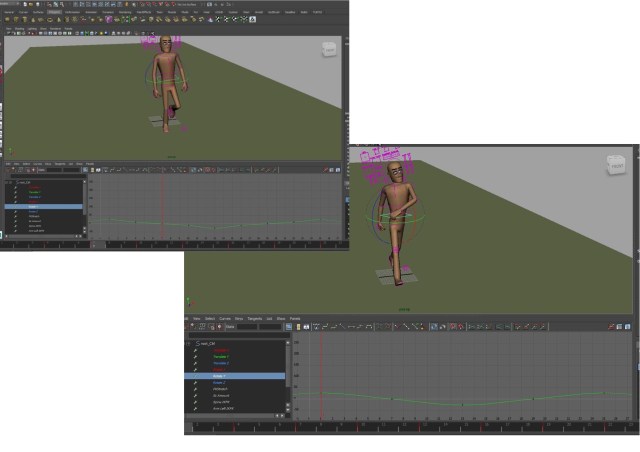Screen dimensions: 640x452
Task: Apply Auto tangents in lower Graph Editor toolbar
Action: point(316,327)
